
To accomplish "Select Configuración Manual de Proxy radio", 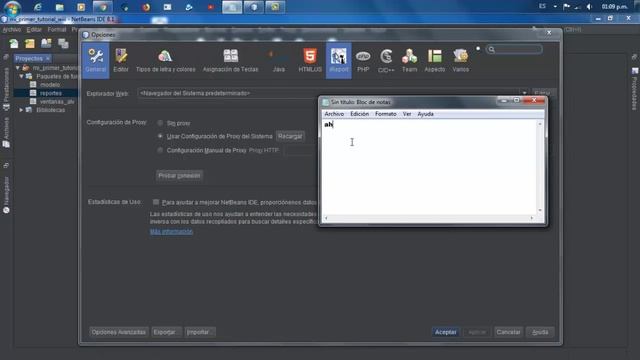I will [160, 150].
